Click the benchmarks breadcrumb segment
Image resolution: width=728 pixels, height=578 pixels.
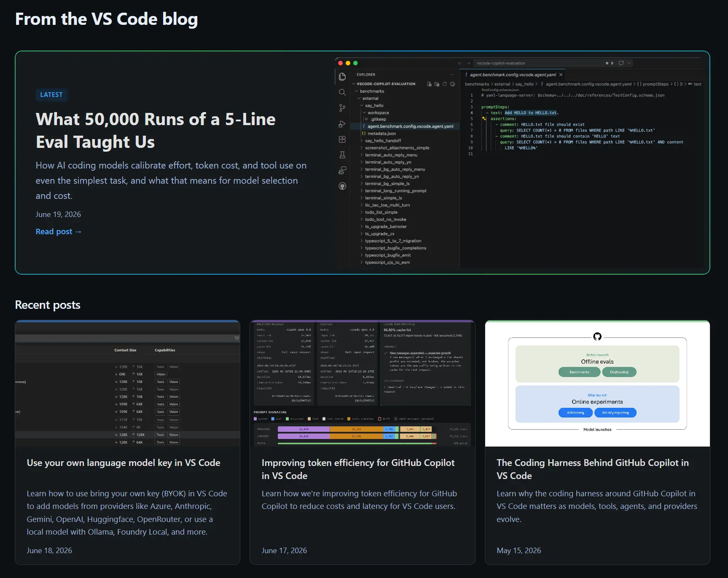tap(477, 84)
